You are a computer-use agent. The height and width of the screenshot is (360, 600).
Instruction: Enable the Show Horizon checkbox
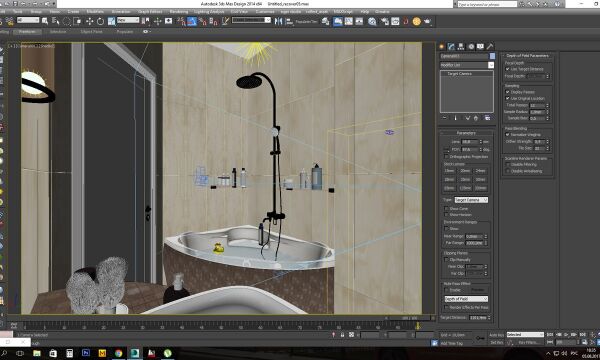tap(446, 215)
